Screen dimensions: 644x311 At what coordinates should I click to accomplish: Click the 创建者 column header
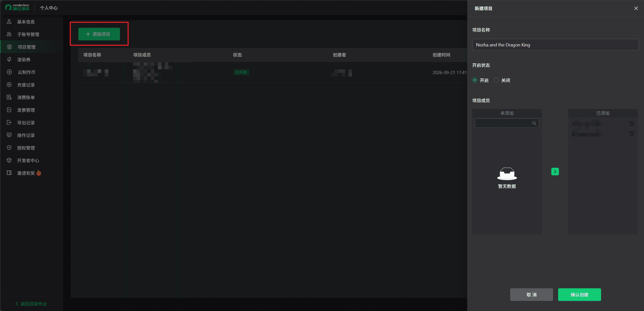339,55
